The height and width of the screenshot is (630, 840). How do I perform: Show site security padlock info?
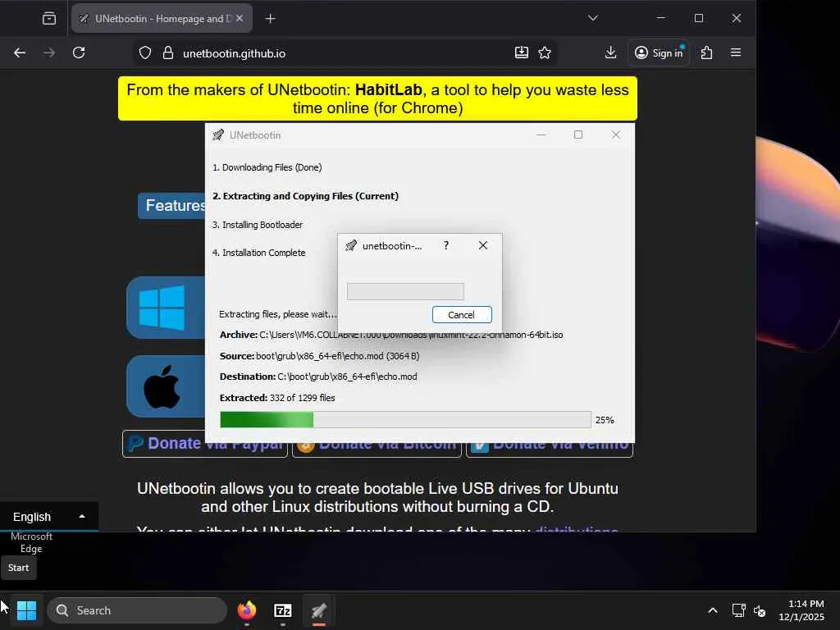(x=167, y=53)
